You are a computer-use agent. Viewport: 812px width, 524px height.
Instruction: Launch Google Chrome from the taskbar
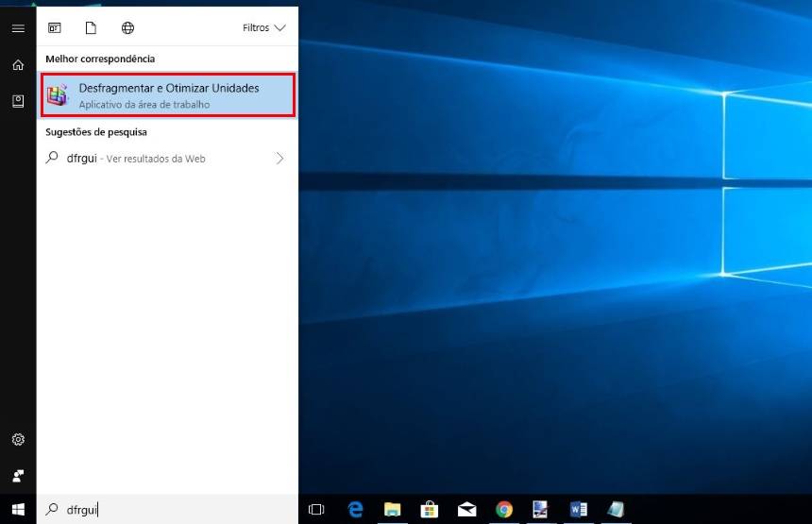[x=504, y=510]
